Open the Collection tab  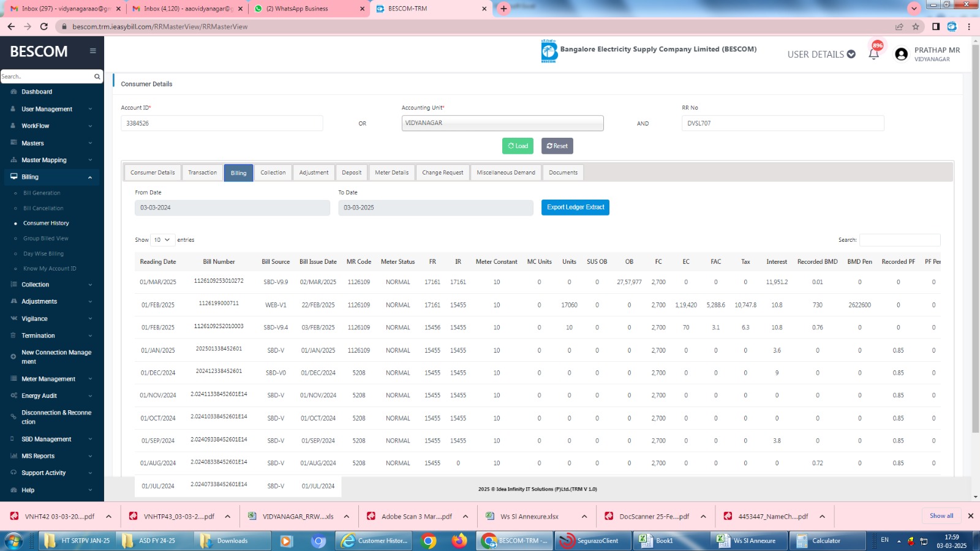coord(273,173)
